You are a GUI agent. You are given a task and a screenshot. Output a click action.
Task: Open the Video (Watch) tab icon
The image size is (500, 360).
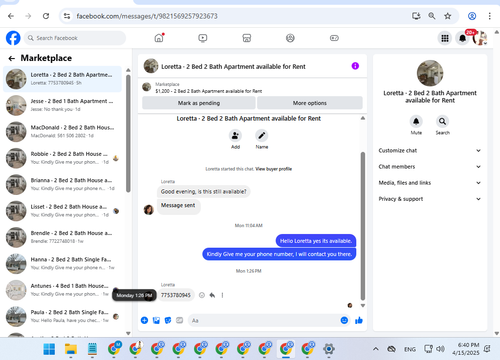tap(202, 38)
